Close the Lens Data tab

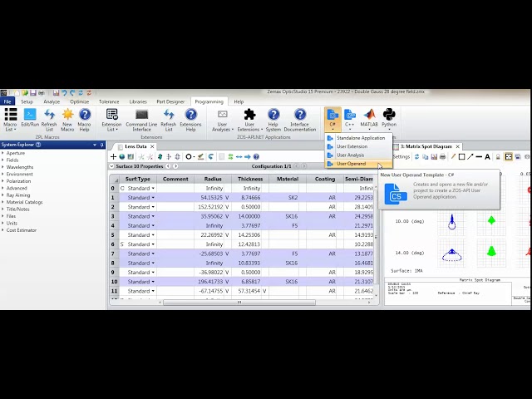(x=152, y=146)
